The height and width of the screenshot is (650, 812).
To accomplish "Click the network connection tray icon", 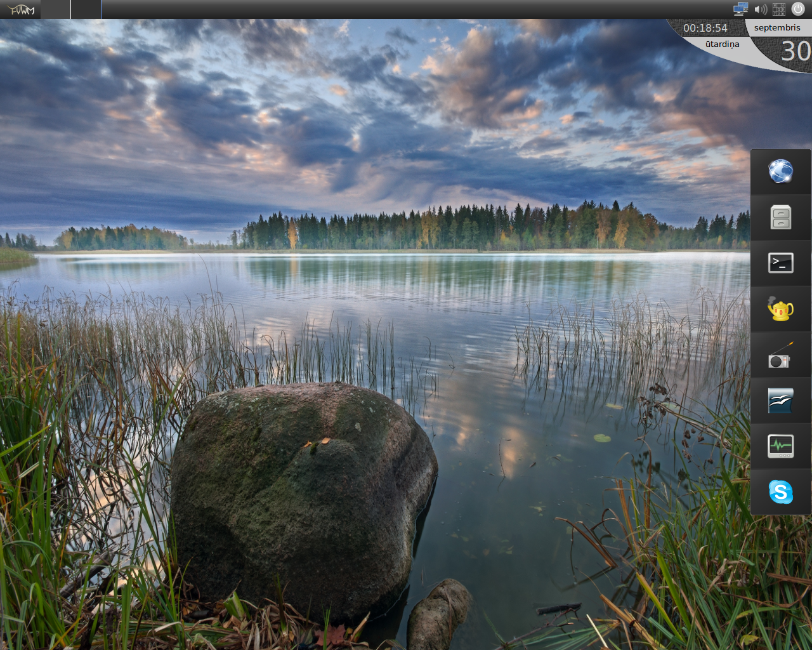I will pos(740,9).
